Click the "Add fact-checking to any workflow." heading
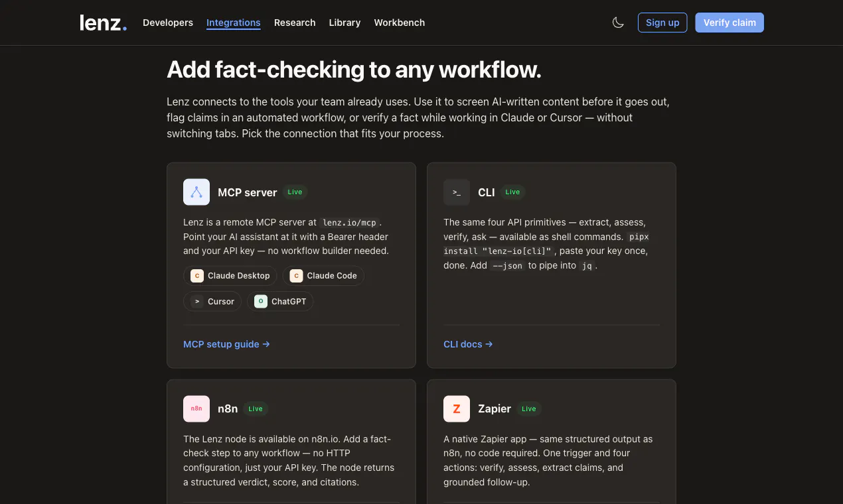Image resolution: width=843 pixels, height=504 pixels. point(354,70)
